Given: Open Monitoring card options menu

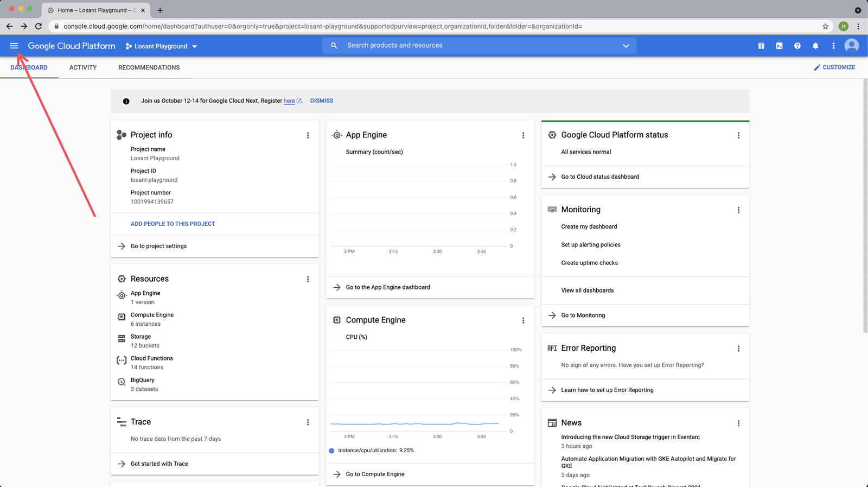Looking at the screenshot, I should tap(738, 210).
